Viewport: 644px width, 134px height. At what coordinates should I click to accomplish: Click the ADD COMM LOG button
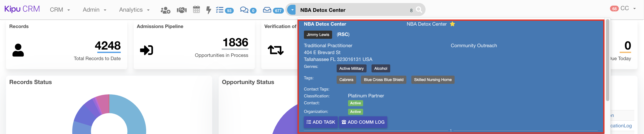coord(363,122)
